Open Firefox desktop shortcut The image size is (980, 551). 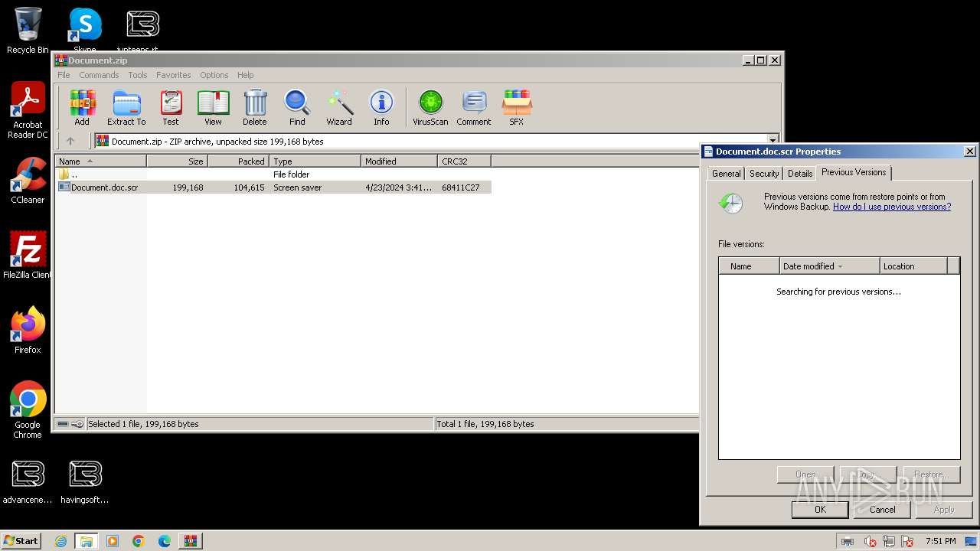point(28,331)
